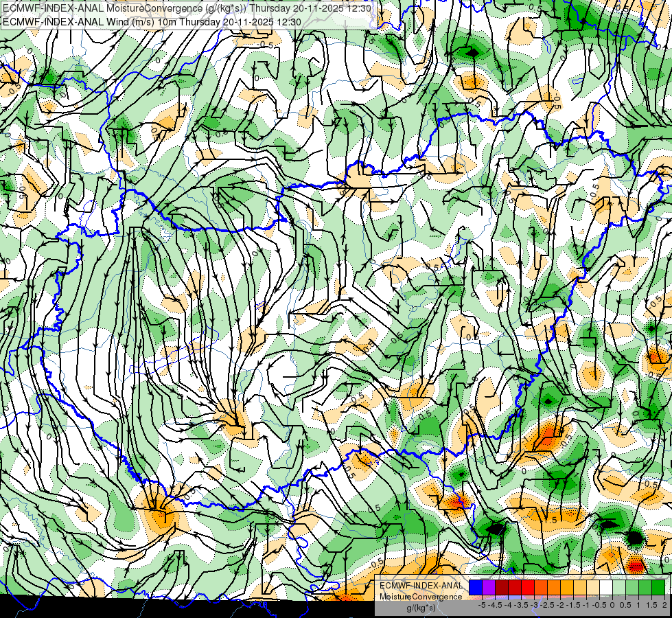Click the legend tick value '-5'
This screenshot has width=672, height=618.
[x=482, y=605]
